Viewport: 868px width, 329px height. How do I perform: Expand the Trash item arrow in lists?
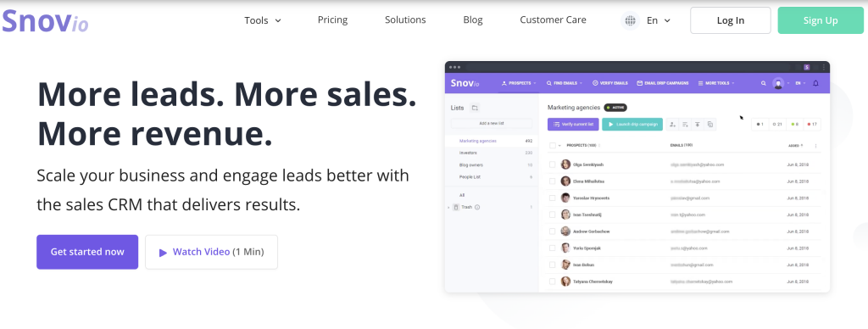[448, 207]
